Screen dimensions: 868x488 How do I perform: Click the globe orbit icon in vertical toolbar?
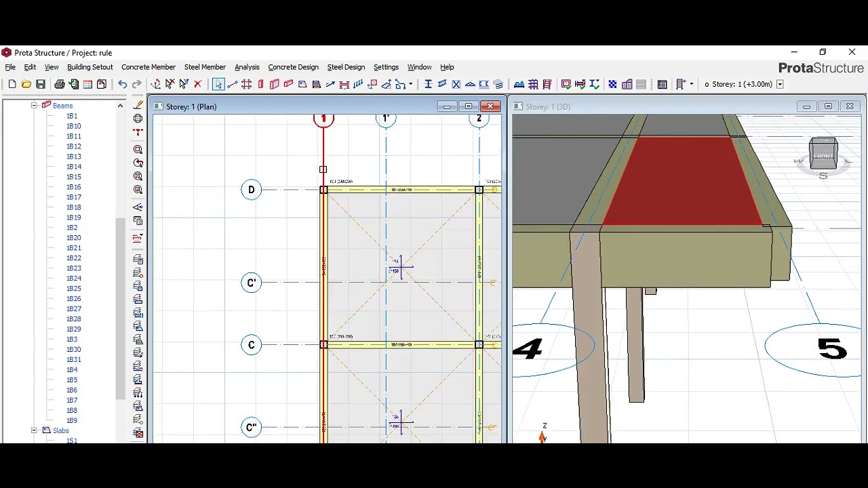pos(138,119)
